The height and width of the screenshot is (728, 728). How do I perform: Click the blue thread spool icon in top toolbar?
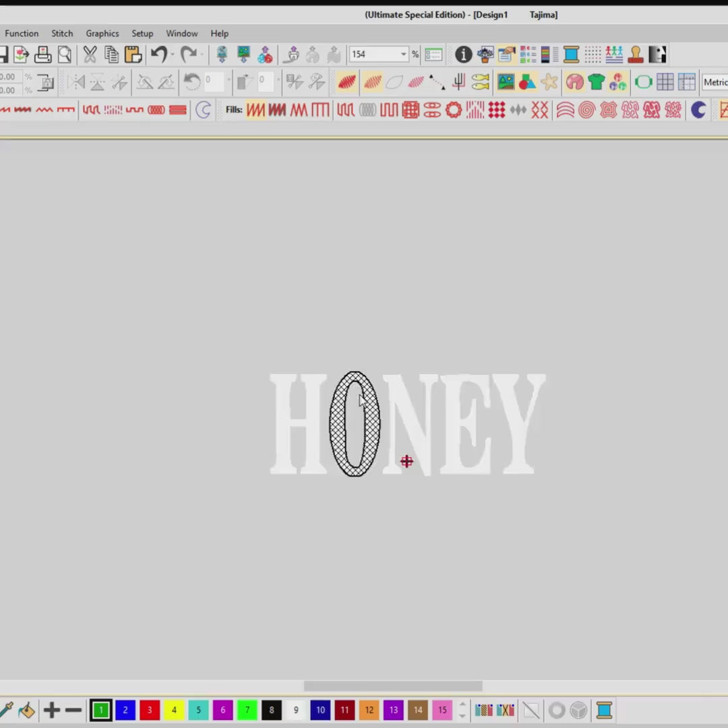coord(571,55)
